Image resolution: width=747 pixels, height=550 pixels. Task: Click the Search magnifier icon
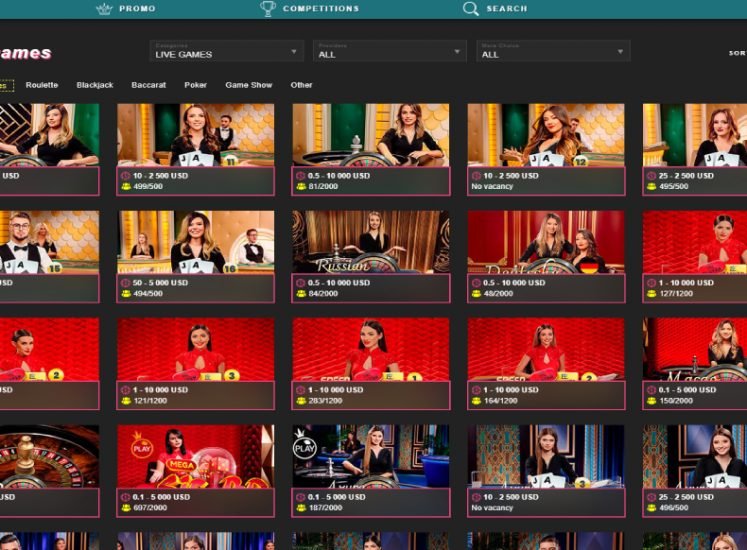(x=471, y=9)
